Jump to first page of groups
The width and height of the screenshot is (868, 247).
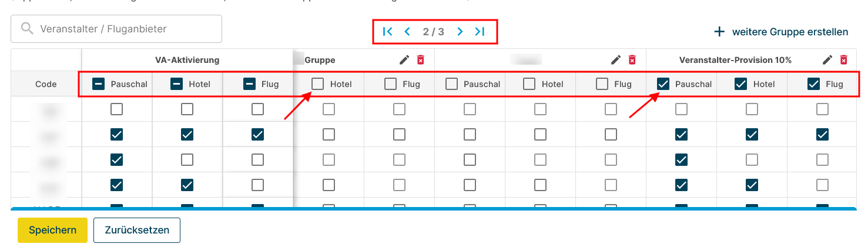coord(387,32)
